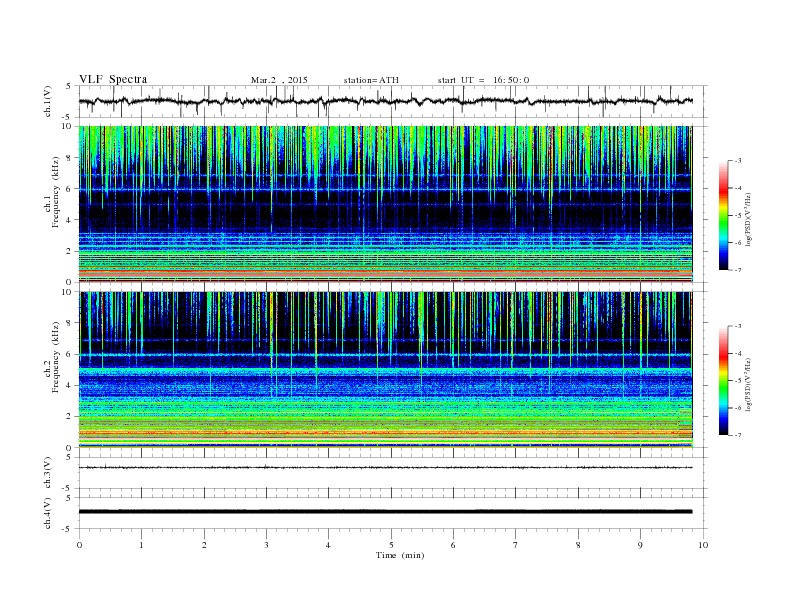This screenshot has height=612, width=792.
Task: Click the "2" kHz tick of ch.2 spectrogram
Action: point(69,417)
